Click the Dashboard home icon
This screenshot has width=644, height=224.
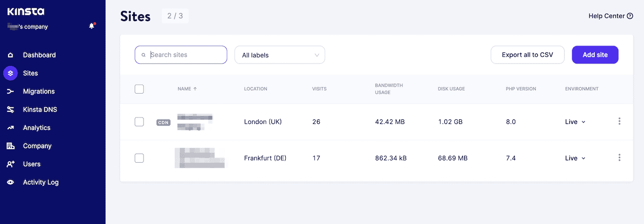pos(11,55)
